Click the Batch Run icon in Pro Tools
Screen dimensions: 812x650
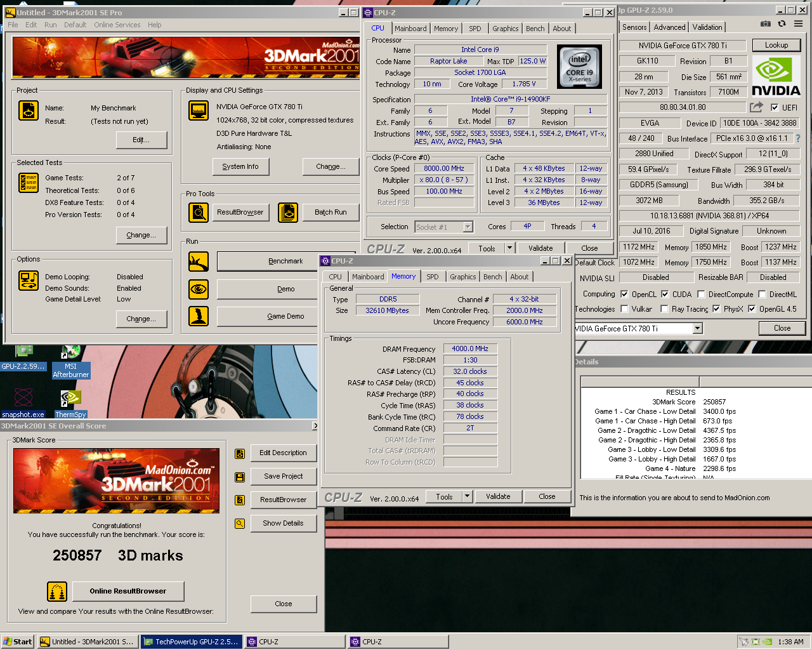[288, 213]
